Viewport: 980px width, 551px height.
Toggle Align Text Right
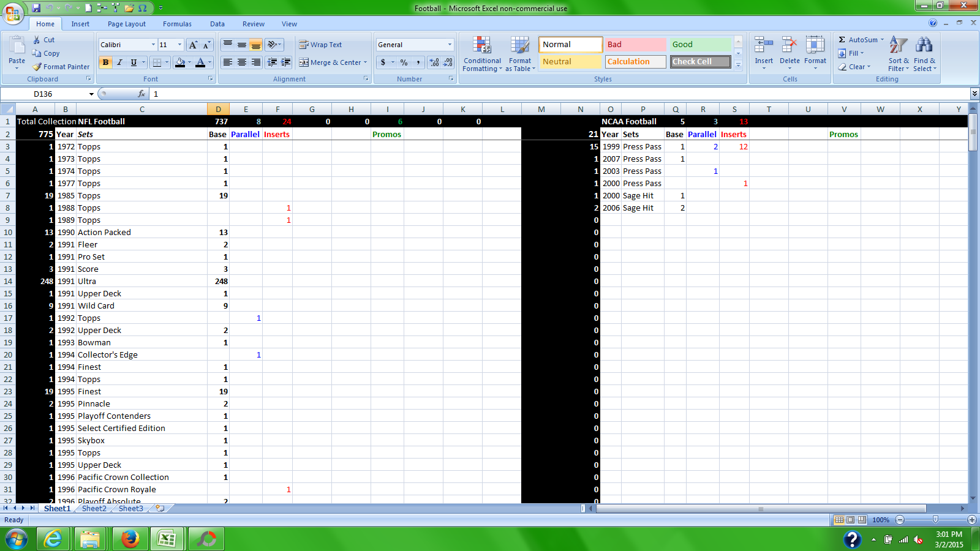(x=256, y=62)
